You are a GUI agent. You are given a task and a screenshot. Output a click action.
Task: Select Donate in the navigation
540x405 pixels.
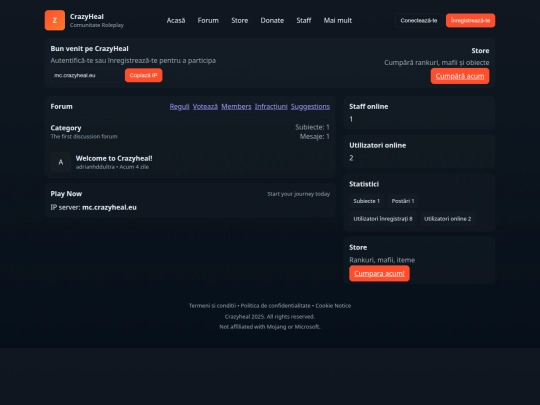click(x=272, y=20)
